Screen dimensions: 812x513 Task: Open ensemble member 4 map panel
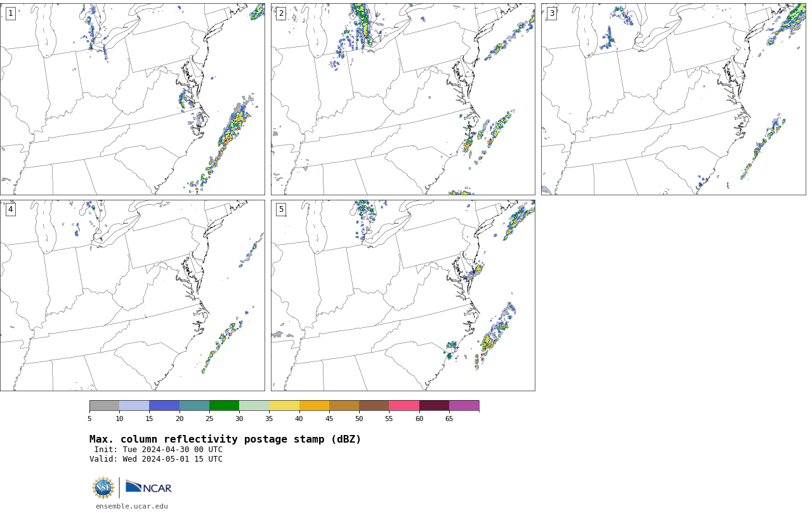coord(132,295)
